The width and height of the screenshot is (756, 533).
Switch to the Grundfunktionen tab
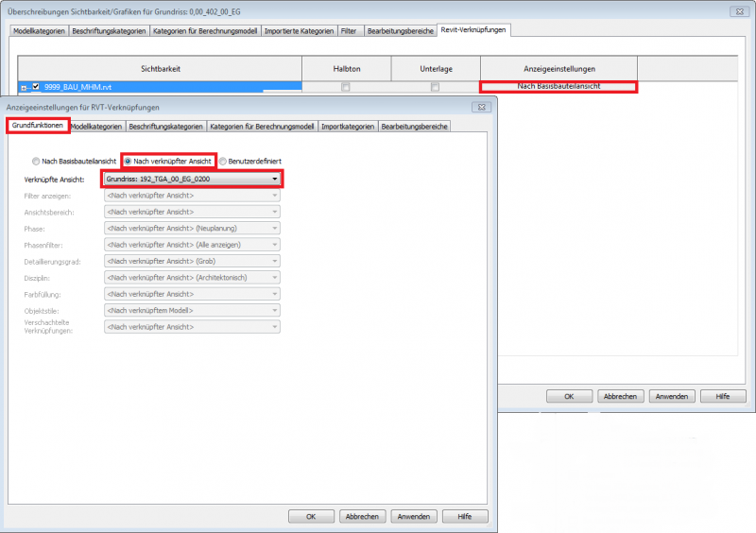coord(38,126)
